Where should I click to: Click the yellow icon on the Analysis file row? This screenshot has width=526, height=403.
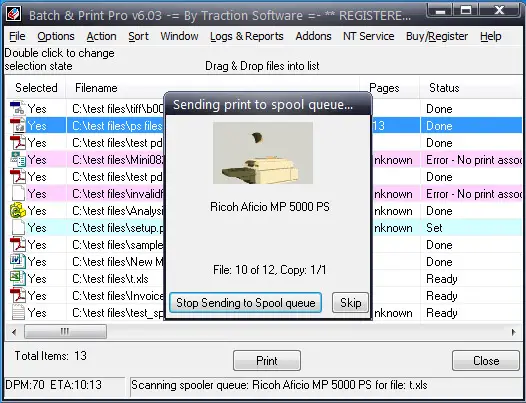[x=18, y=210]
